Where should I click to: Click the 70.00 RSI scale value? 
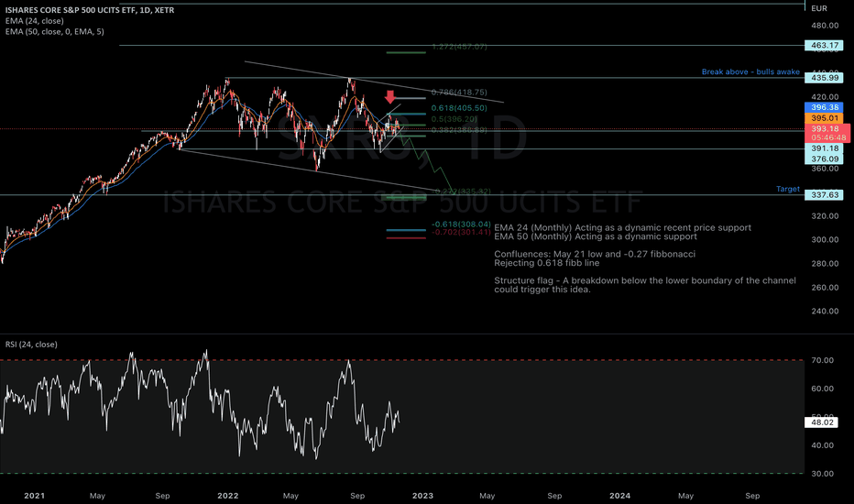point(823,360)
